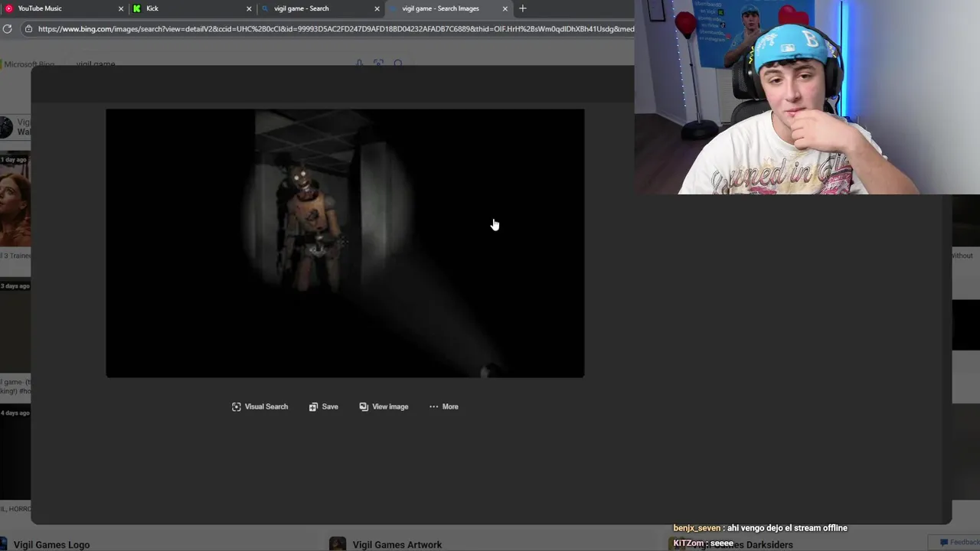980x551 pixels.
Task: Click the Vigil Games Artwork thumbnail icon
Action: point(338,544)
